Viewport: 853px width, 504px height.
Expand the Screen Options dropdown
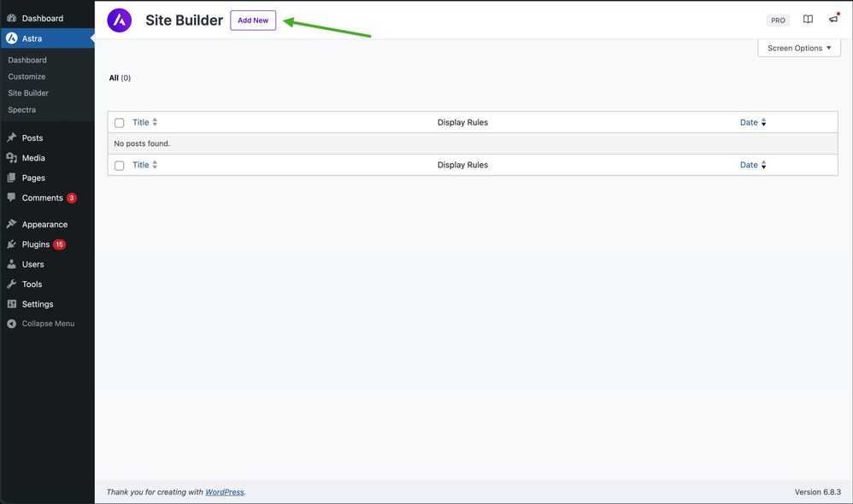pyautogui.click(x=799, y=49)
